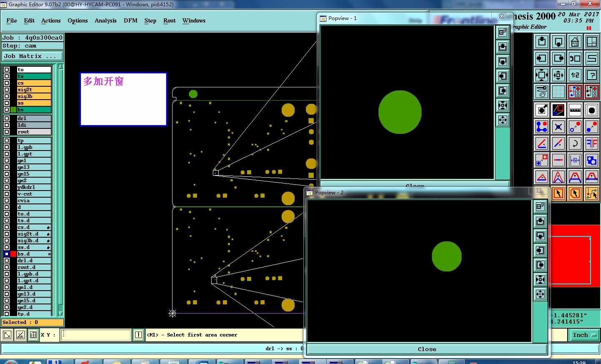Open the Actions menu
The width and height of the screenshot is (601, 364).
click(51, 20)
